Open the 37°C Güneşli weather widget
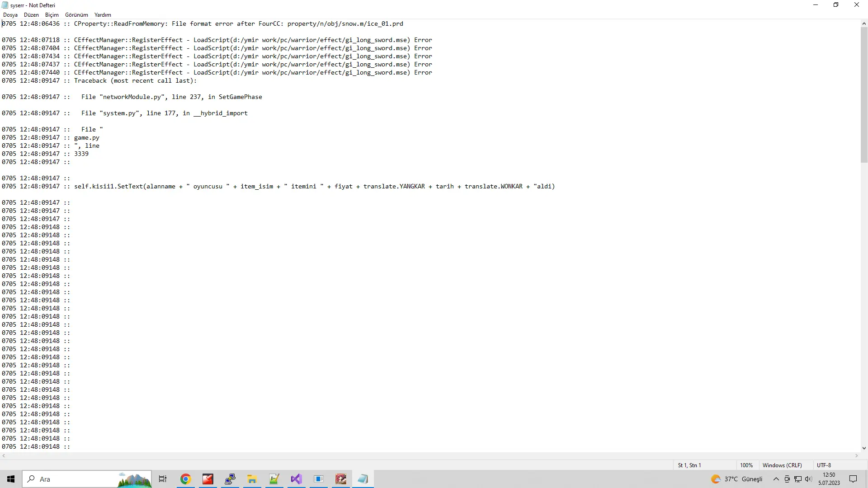This screenshot has width=868, height=488. pos(736,479)
